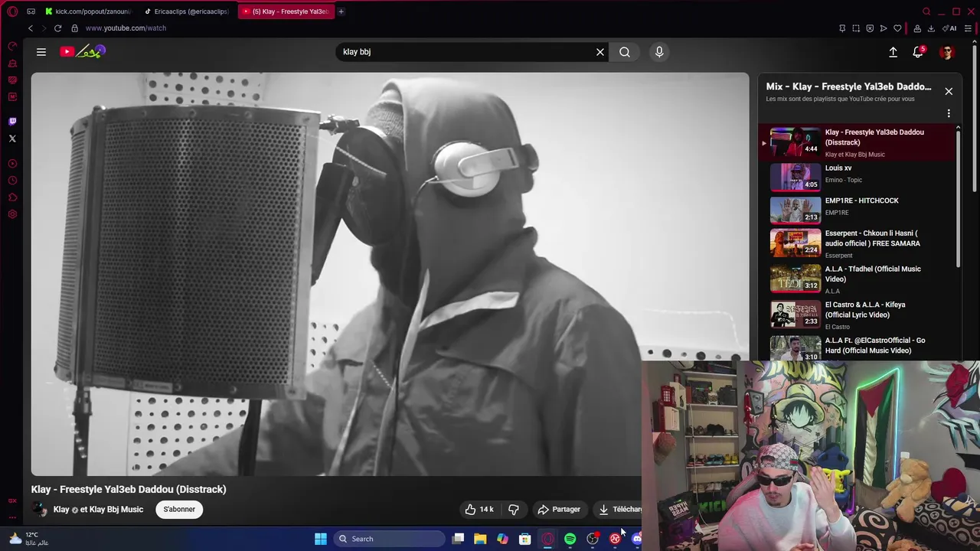Dislike the video with thumbs down
The image size is (980, 551).
coord(514,509)
